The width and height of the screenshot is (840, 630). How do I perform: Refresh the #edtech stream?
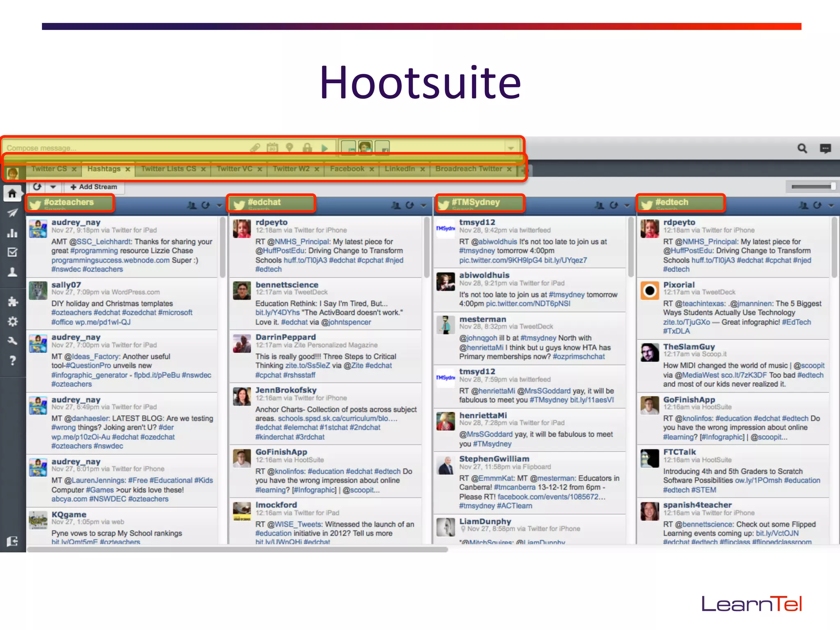(817, 205)
